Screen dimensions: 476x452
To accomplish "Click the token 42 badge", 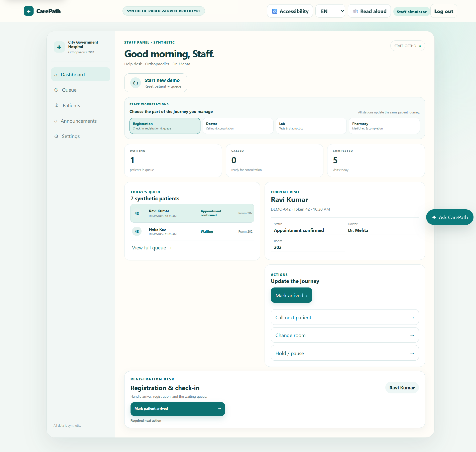I will (137, 213).
